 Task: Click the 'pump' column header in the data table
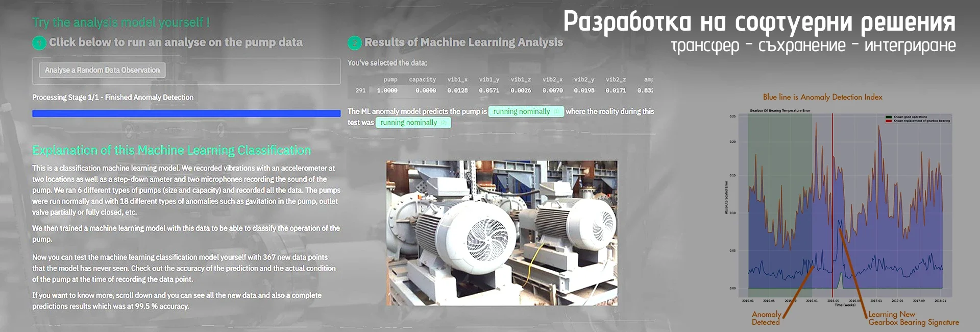(390, 80)
